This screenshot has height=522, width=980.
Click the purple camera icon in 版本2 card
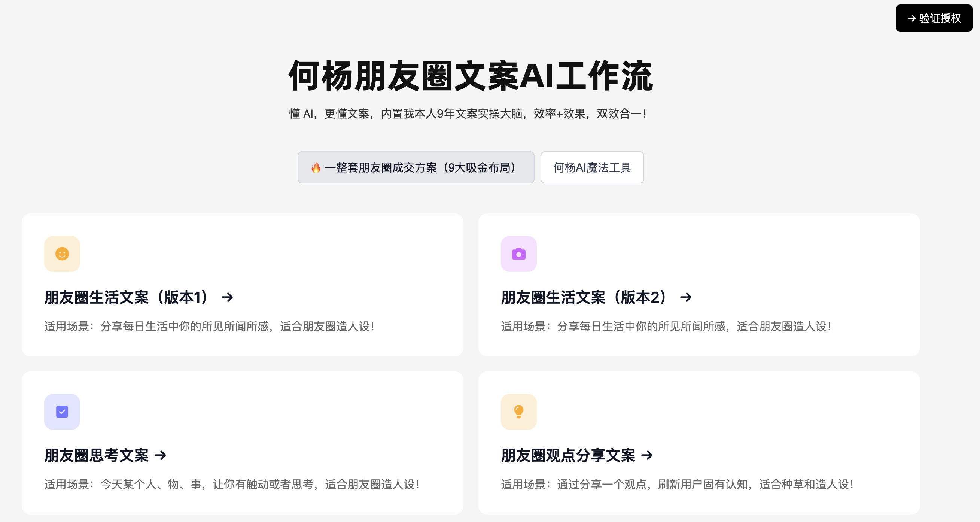[x=518, y=254]
